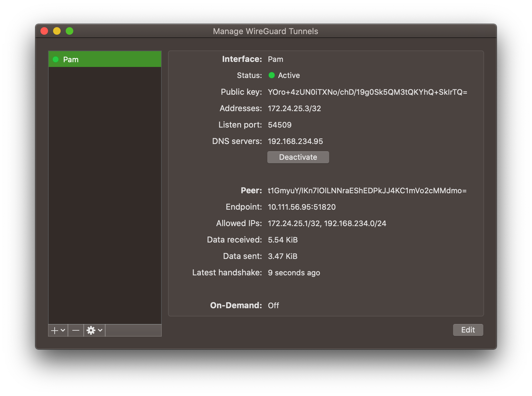This screenshot has width=532, height=396.
Task: Click the address 172.24.25.3/32
Action: [x=294, y=108]
